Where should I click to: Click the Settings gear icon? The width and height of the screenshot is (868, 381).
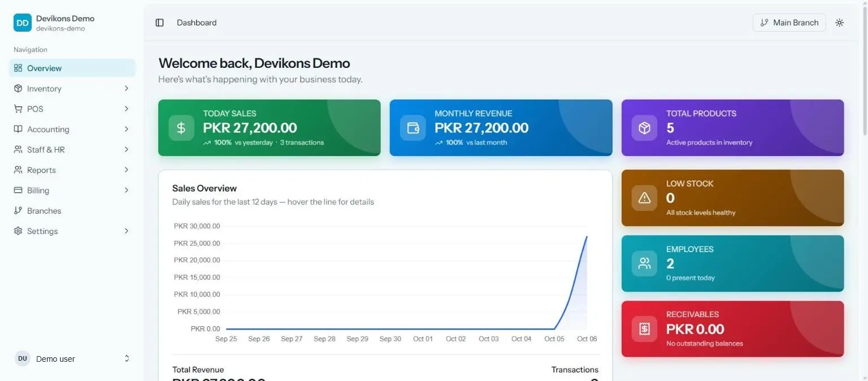point(18,231)
